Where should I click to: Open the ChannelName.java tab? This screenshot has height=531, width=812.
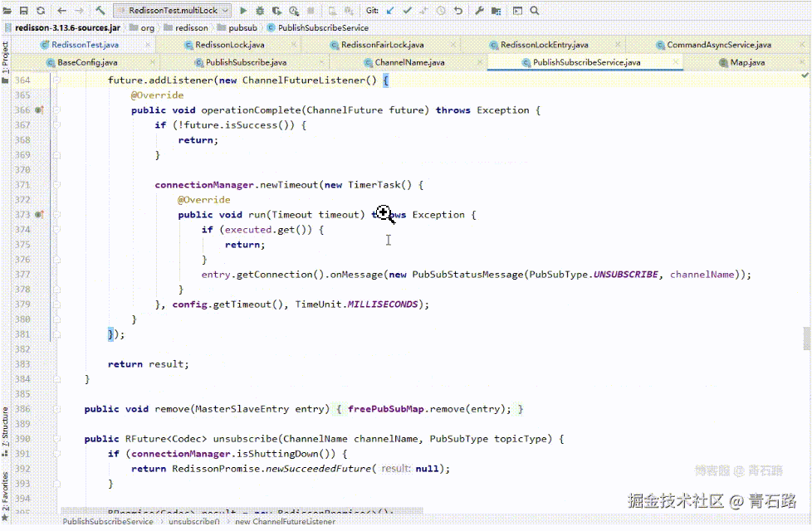pyautogui.click(x=409, y=62)
